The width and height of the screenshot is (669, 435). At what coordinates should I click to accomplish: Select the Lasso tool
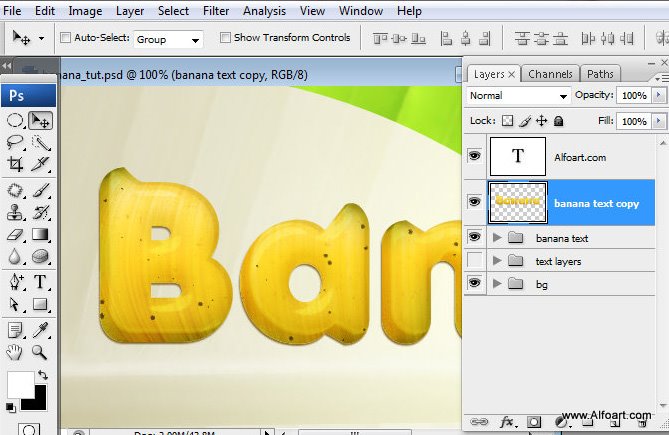(16, 142)
